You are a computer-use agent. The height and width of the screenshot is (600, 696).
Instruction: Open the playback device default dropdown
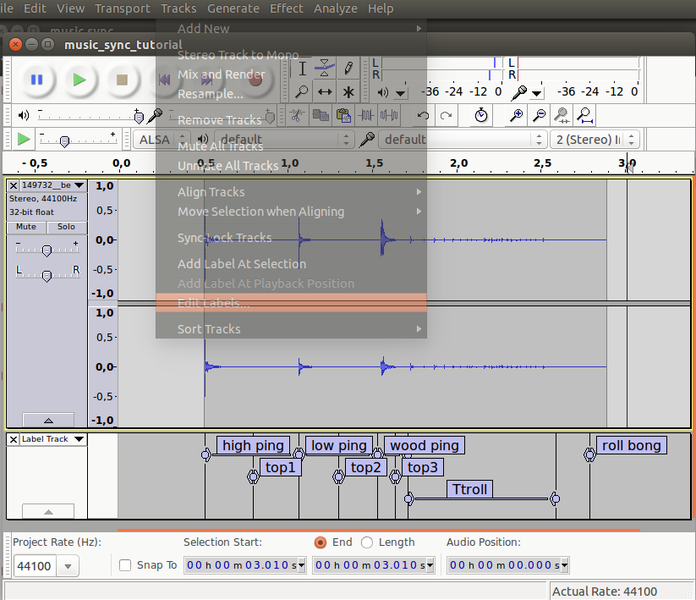coord(284,140)
